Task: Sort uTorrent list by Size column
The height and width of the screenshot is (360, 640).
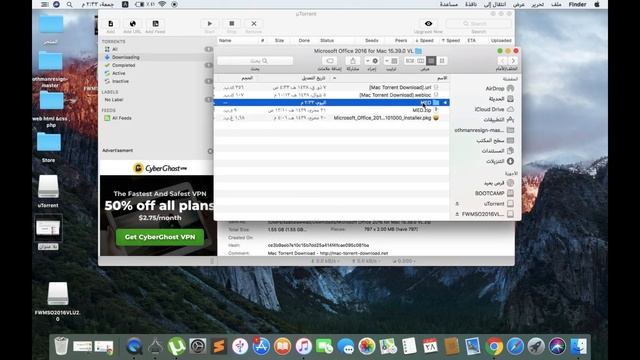Action: pyautogui.click(x=279, y=40)
